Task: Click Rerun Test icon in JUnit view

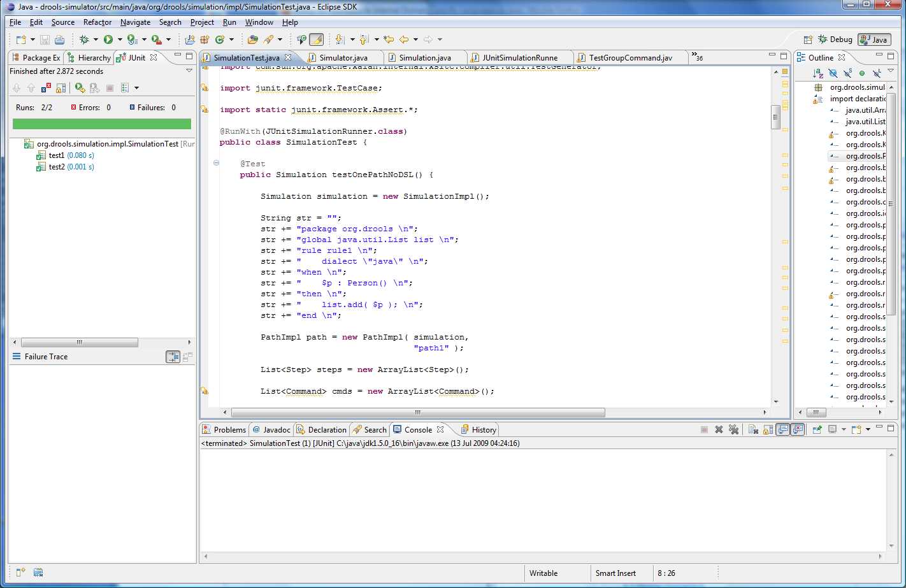Action: (80, 88)
